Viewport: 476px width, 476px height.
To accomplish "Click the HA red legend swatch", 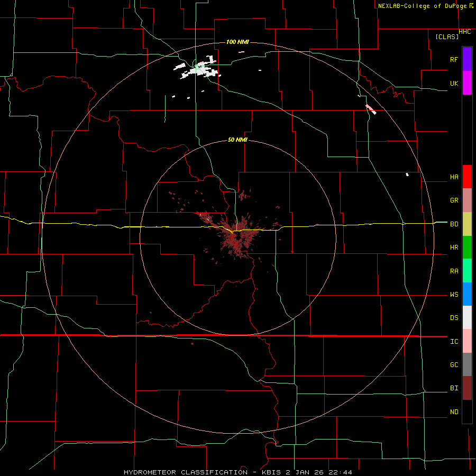I will [x=467, y=177].
